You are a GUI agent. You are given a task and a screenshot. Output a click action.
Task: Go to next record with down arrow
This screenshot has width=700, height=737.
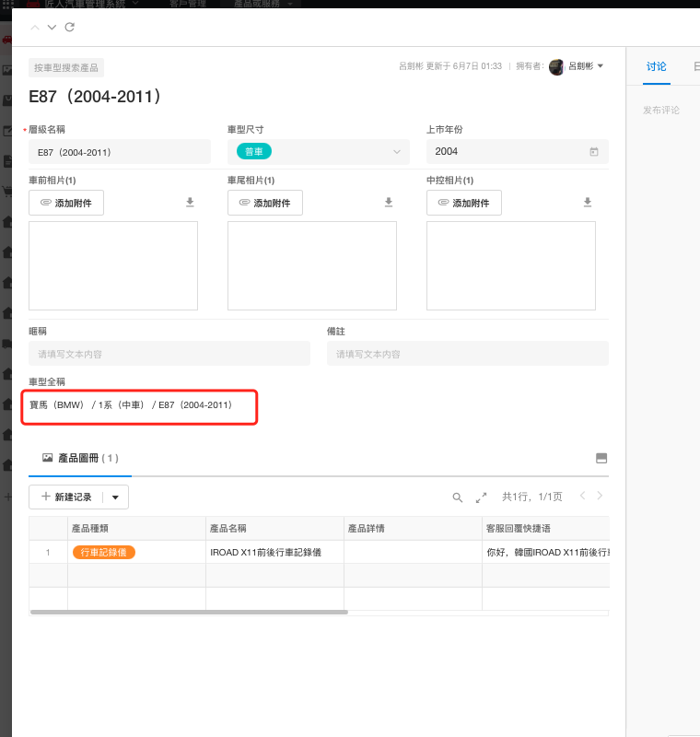52,28
